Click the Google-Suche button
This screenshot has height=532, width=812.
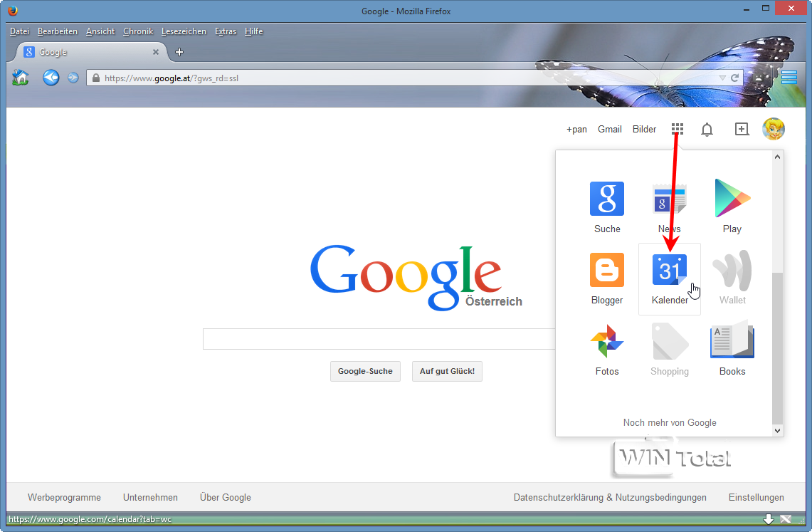pos(365,371)
